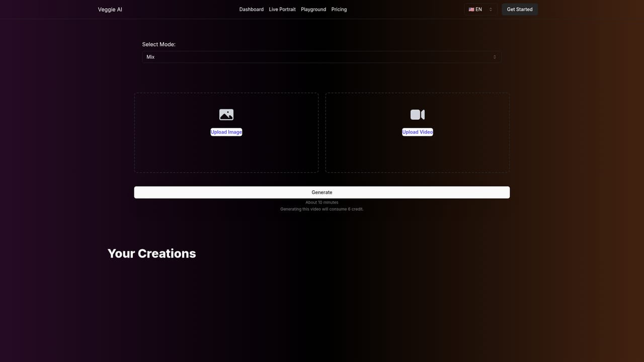The width and height of the screenshot is (644, 362).
Task: Click the Upload Image button
Action: (x=226, y=132)
